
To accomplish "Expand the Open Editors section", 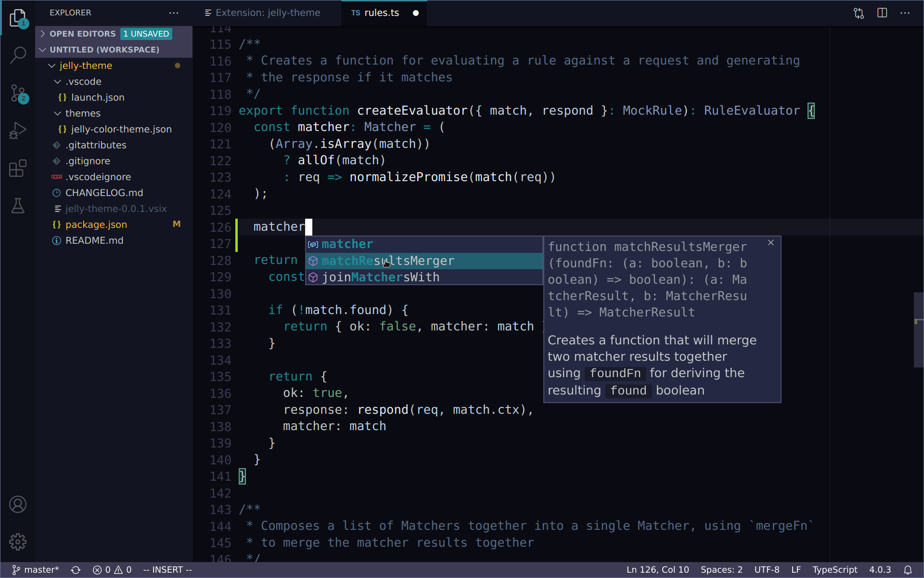I will pos(114,34).
